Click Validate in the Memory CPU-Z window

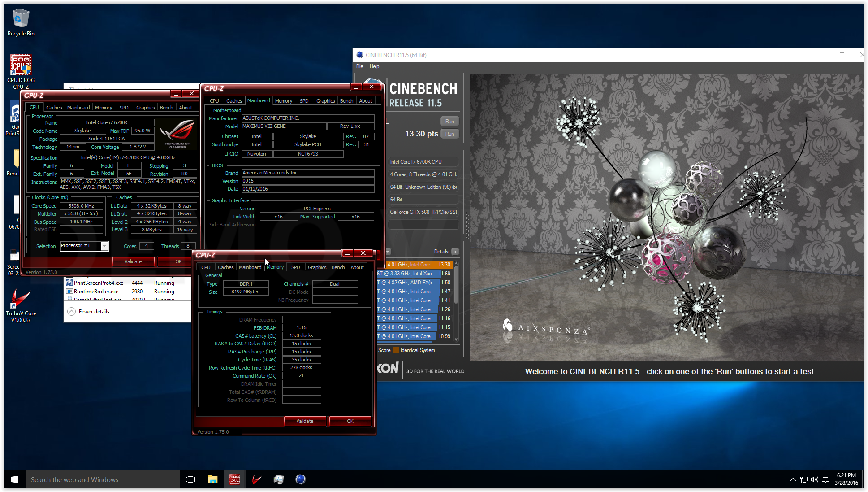305,421
